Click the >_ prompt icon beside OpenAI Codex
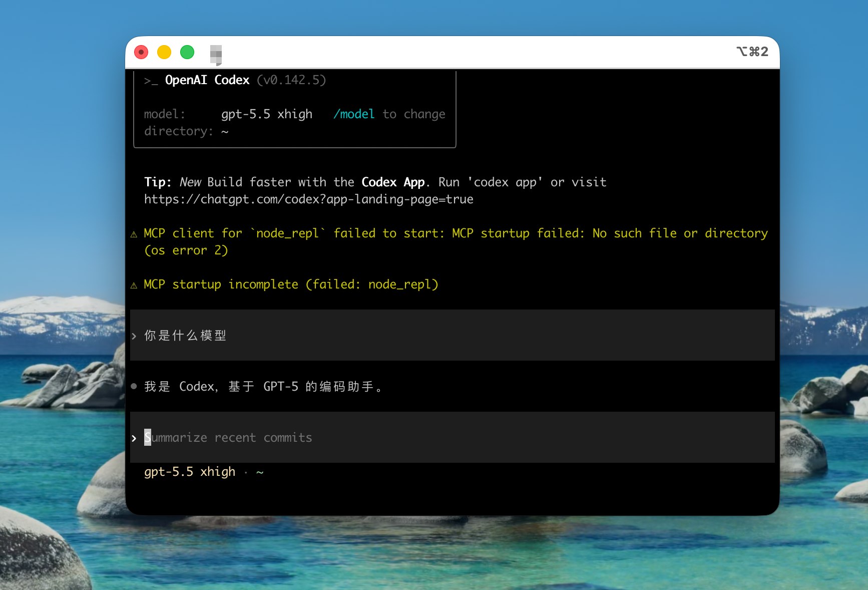 [x=151, y=81]
